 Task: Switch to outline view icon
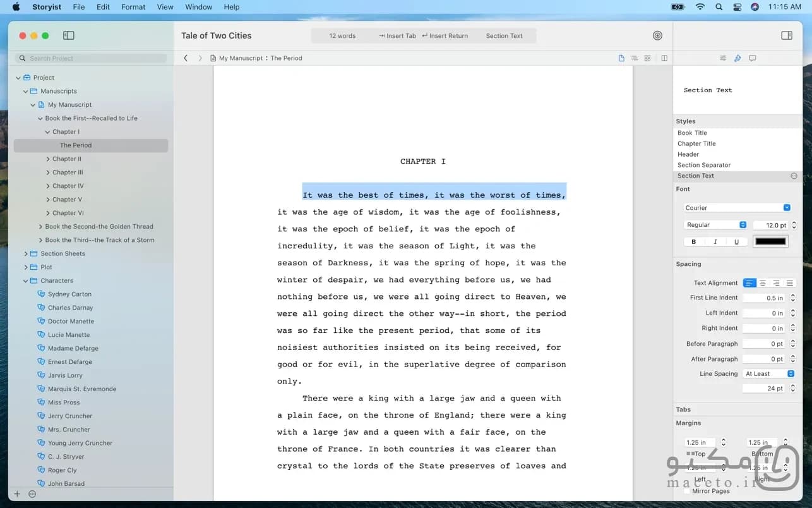(634, 58)
